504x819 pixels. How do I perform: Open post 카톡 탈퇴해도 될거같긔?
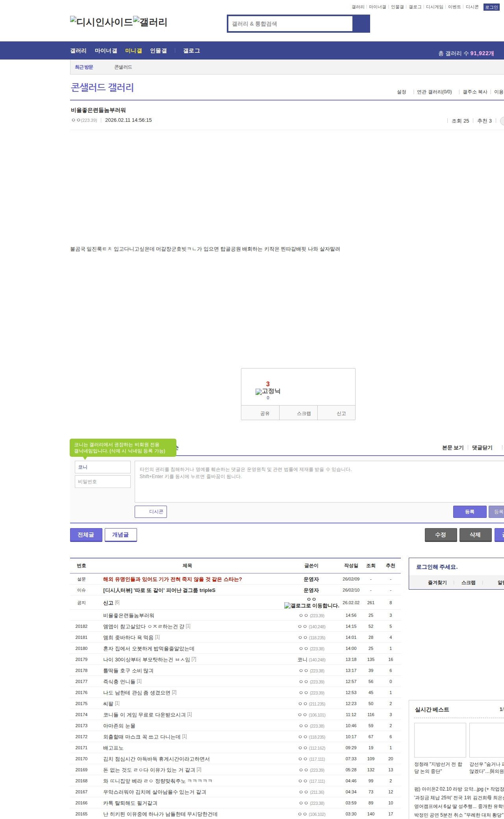pyautogui.click(x=130, y=803)
